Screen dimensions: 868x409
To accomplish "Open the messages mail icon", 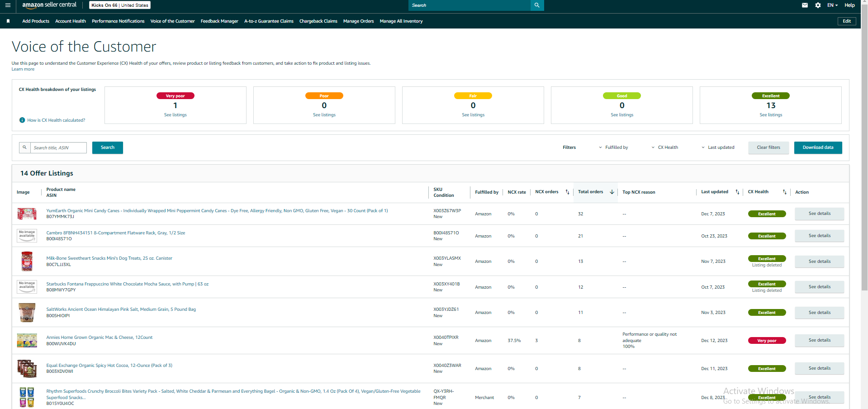I will pos(805,5).
